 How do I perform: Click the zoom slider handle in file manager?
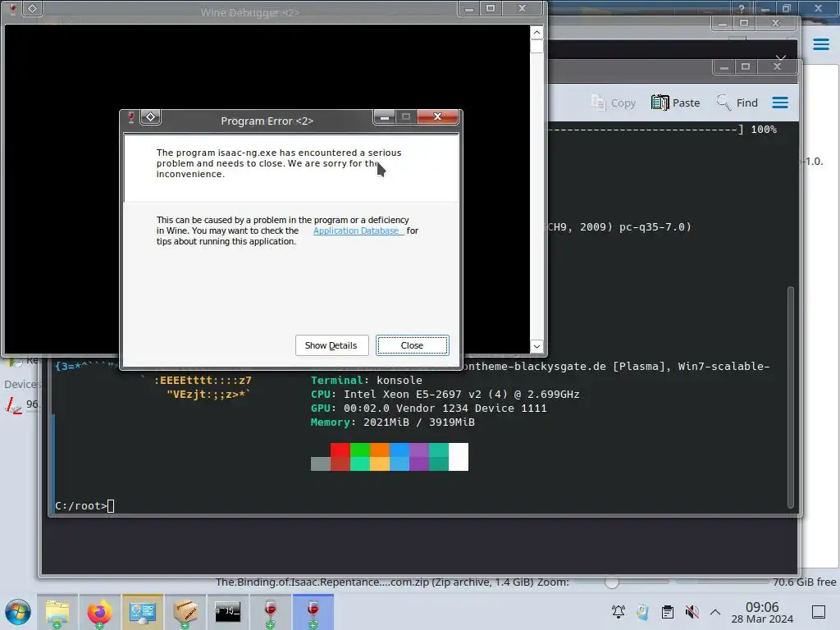coord(611,582)
